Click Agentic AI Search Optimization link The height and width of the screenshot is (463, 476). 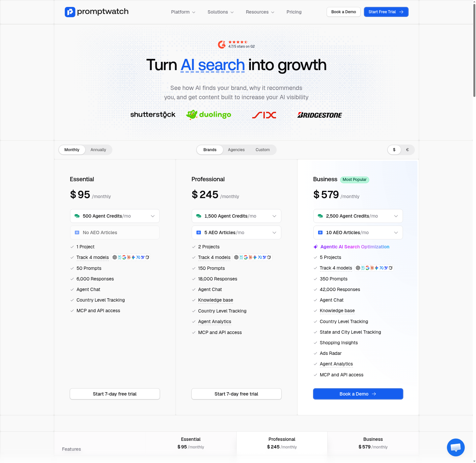pyautogui.click(x=355, y=247)
